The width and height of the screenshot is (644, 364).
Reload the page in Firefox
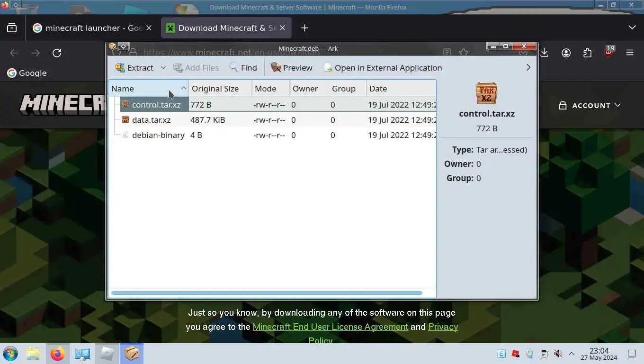tap(57, 53)
